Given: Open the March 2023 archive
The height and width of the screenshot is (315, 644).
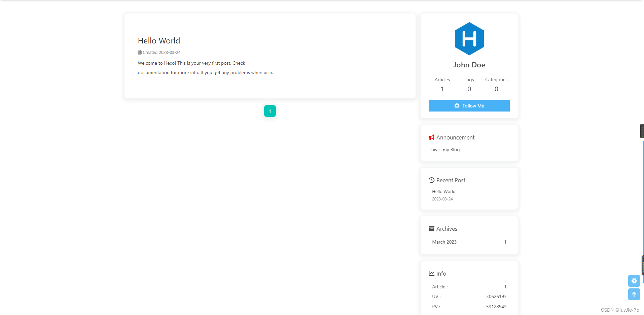Looking at the screenshot, I should (444, 242).
